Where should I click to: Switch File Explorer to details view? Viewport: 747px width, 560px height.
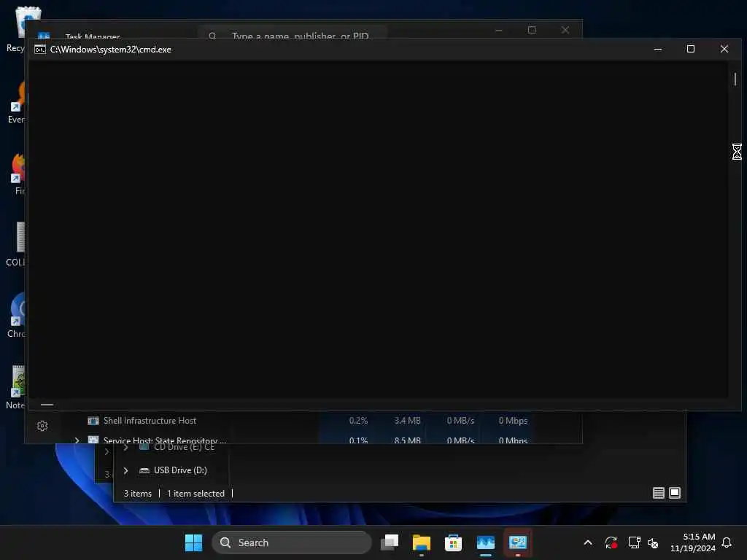point(659,493)
